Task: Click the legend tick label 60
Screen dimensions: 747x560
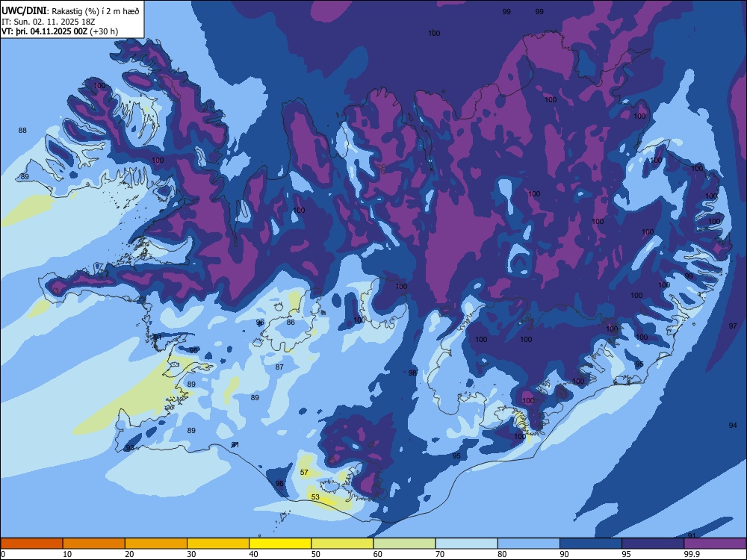Action: point(378,554)
